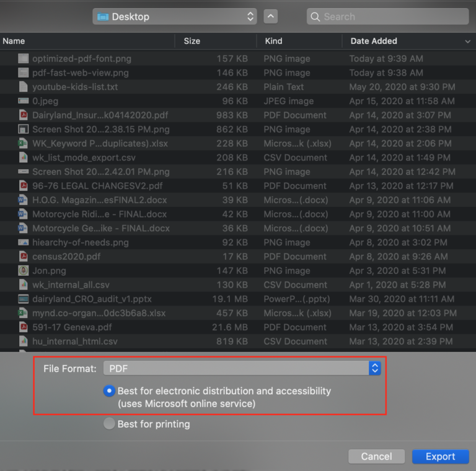
Task: Click the Excel icon for WK_Keyword file
Action: point(24,143)
